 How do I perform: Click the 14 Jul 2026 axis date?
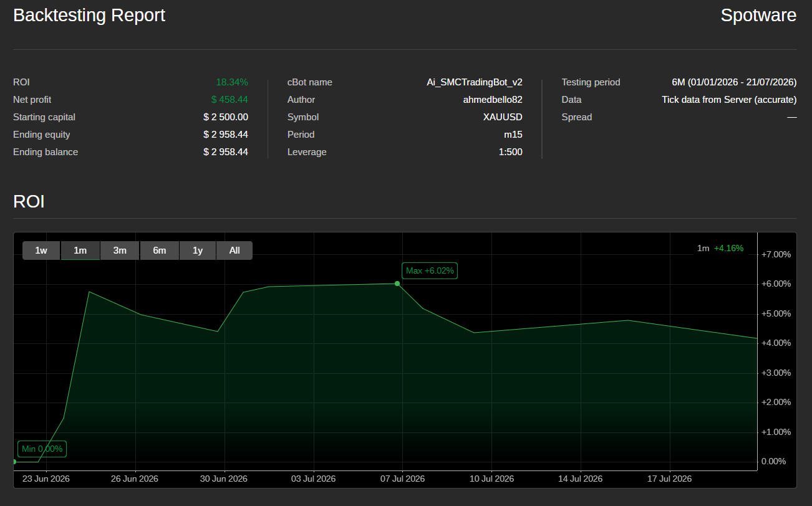pyautogui.click(x=580, y=479)
